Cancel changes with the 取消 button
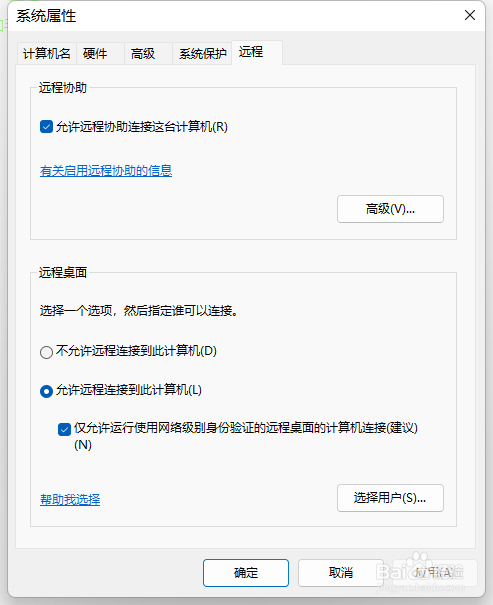This screenshot has height=605, width=493. coord(341,573)
